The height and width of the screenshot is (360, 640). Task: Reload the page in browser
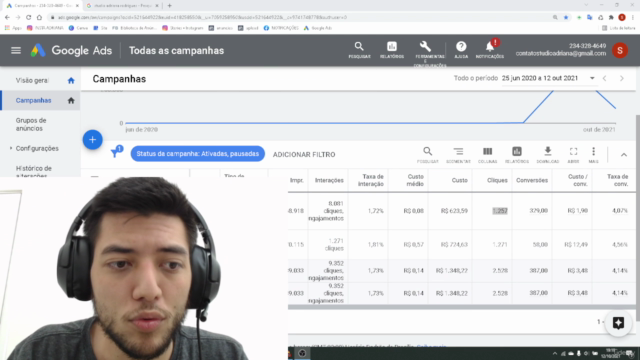click(x=29, y=18)
